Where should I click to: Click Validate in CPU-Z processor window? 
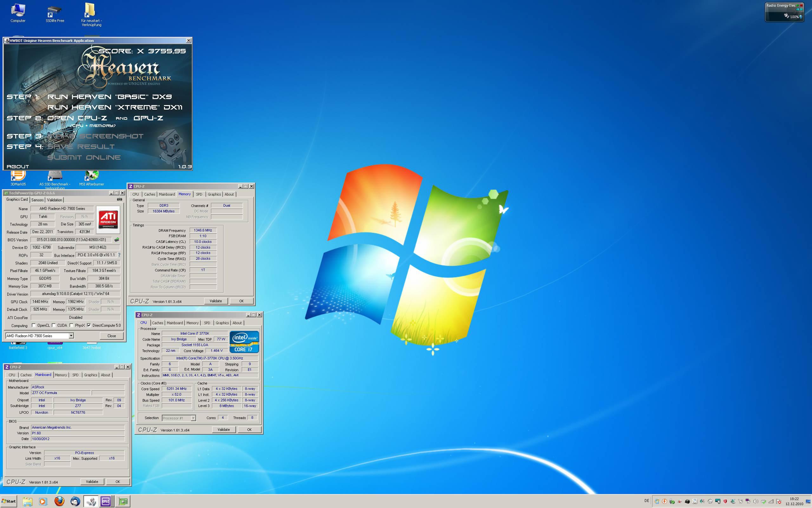coord(224,430)
